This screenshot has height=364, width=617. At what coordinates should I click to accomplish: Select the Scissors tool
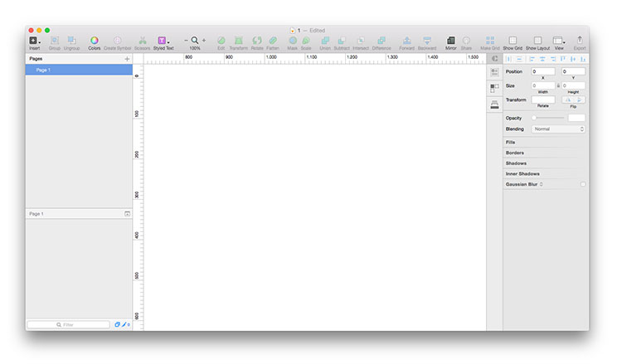[x=142, y=41]
